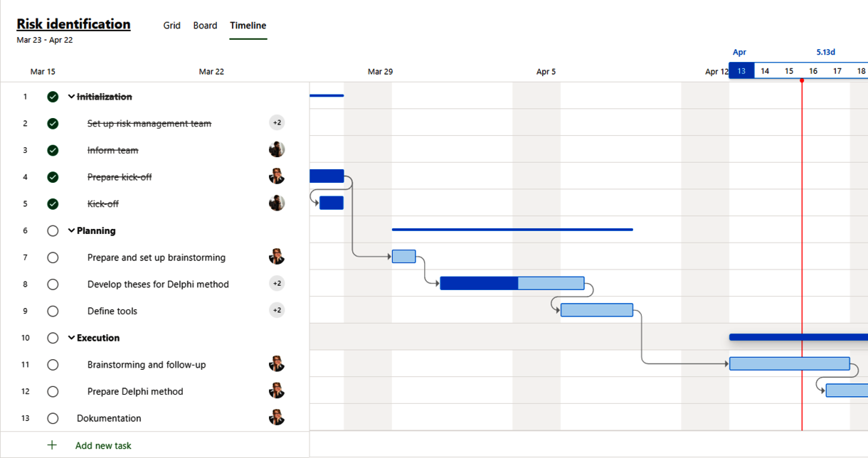Click the plus icon beside Add new task

(52, 445)
